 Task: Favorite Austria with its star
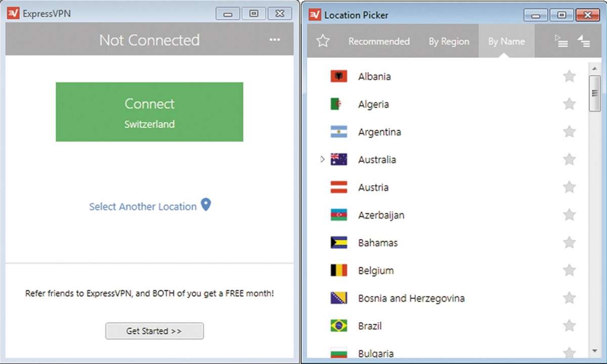coord(570,187)
